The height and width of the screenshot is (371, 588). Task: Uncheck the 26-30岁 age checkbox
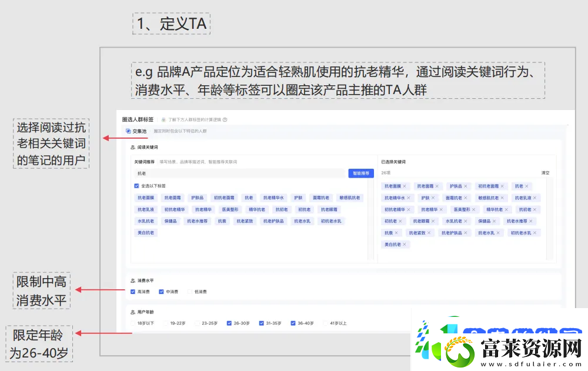[x=229, y=323]
